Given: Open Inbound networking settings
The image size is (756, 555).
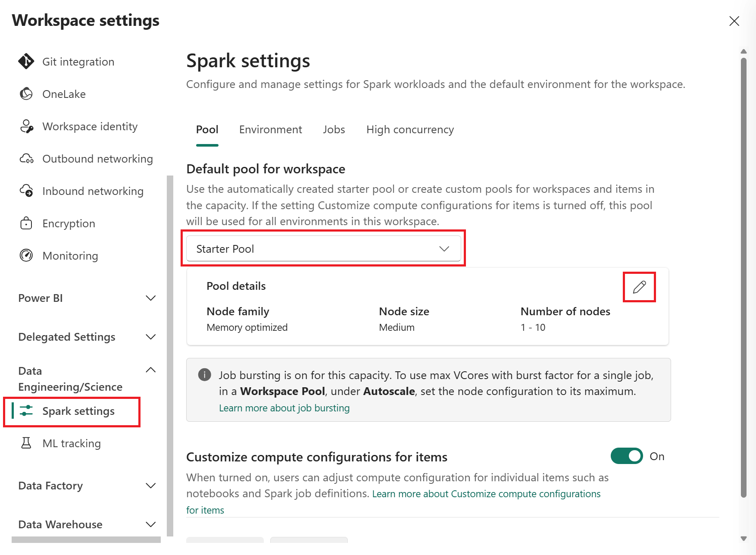Looking at the screenshot, I should (93, 191).
